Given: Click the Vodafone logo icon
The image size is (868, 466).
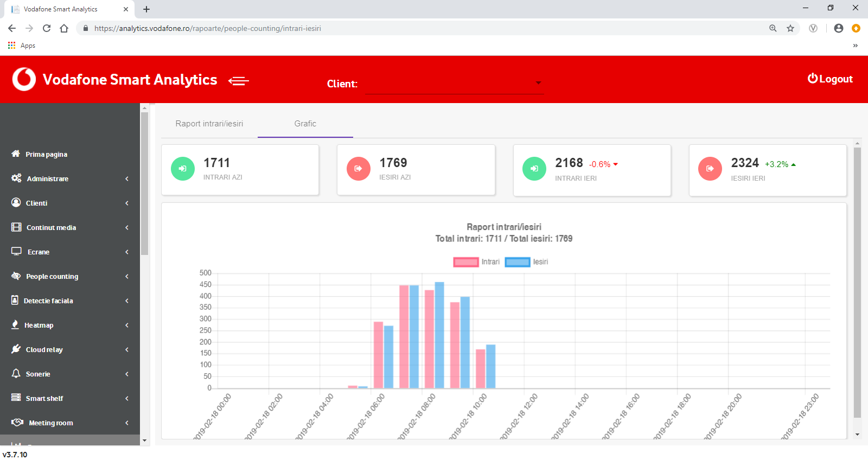Looking at the screenshot, I should (x=24, y=79).
